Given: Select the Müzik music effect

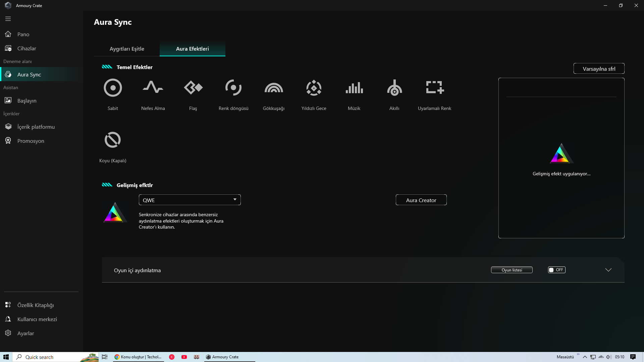Looking at the screenshot, I should pos(354,88).
